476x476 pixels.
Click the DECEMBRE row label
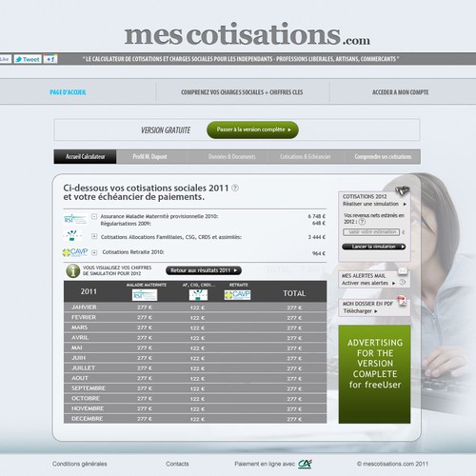[87, 419]
